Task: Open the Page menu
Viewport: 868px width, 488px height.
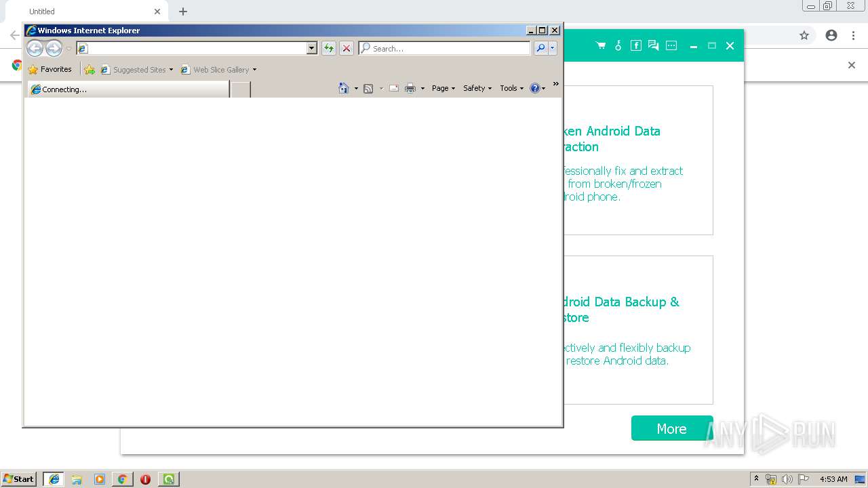Action: tap(443, 88)
